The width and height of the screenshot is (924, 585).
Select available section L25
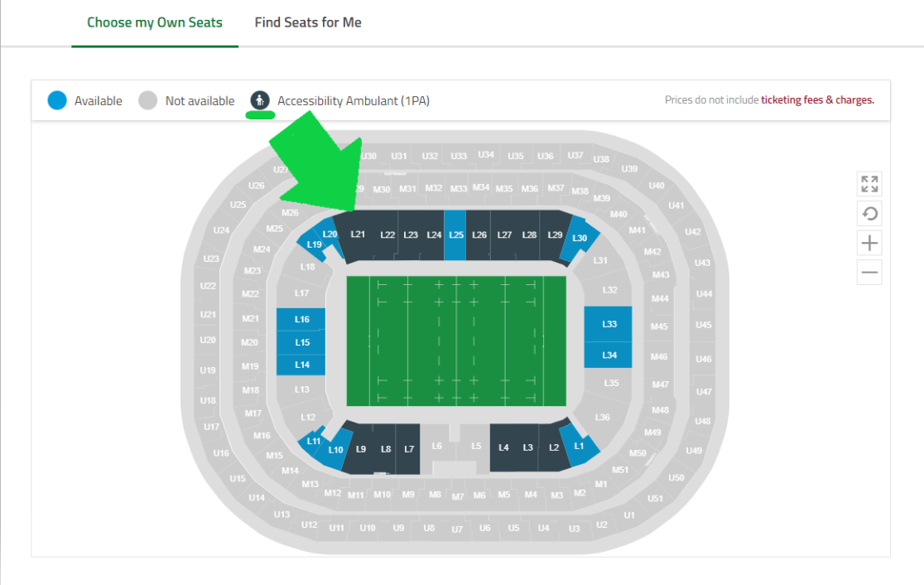coord(455,235)
